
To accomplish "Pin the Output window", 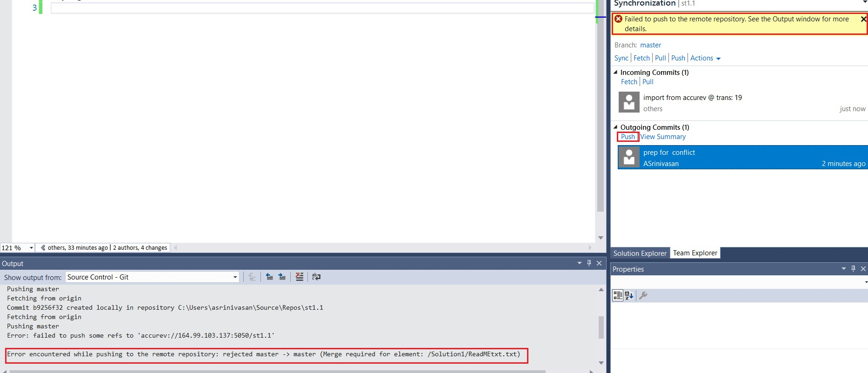I will (589, 263).
